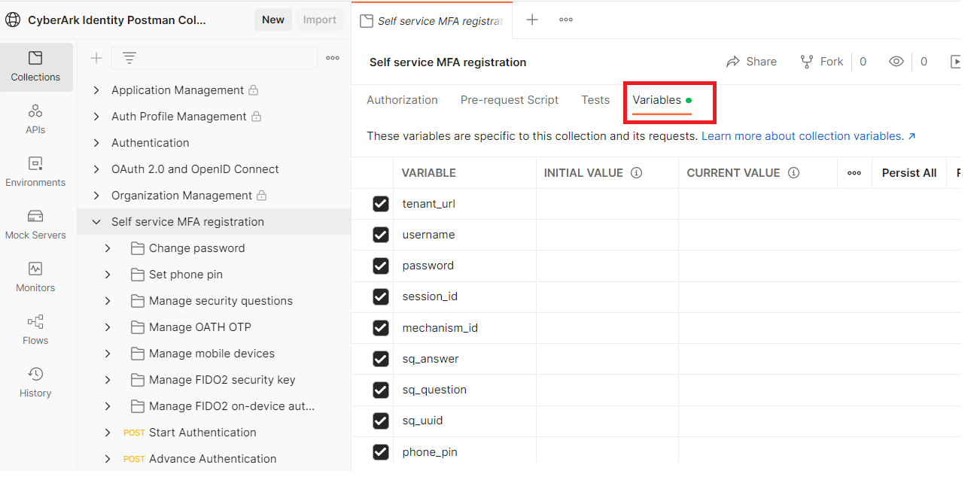Expand the Application Management collection
980x477 pixels.
(96, 90)
